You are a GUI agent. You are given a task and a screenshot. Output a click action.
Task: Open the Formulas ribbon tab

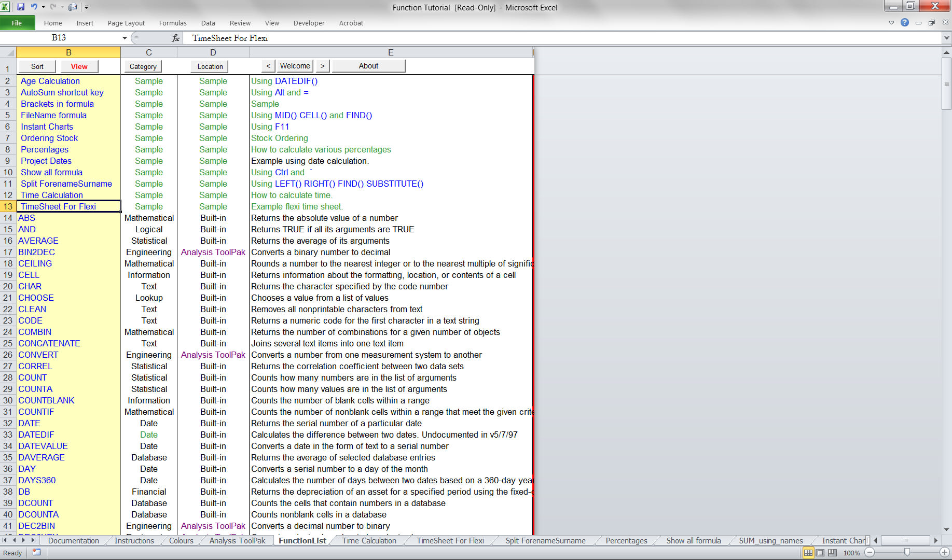(x=173, y=23)
